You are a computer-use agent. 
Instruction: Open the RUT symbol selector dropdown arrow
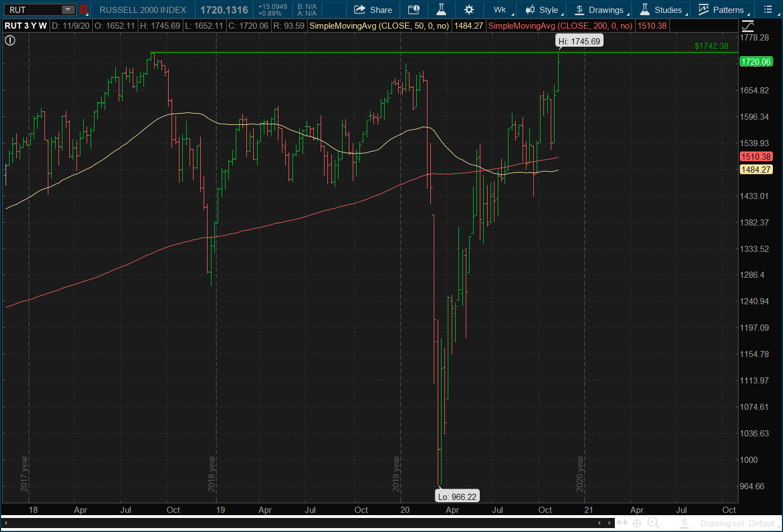pyautogui.click(x=67, y=10)
